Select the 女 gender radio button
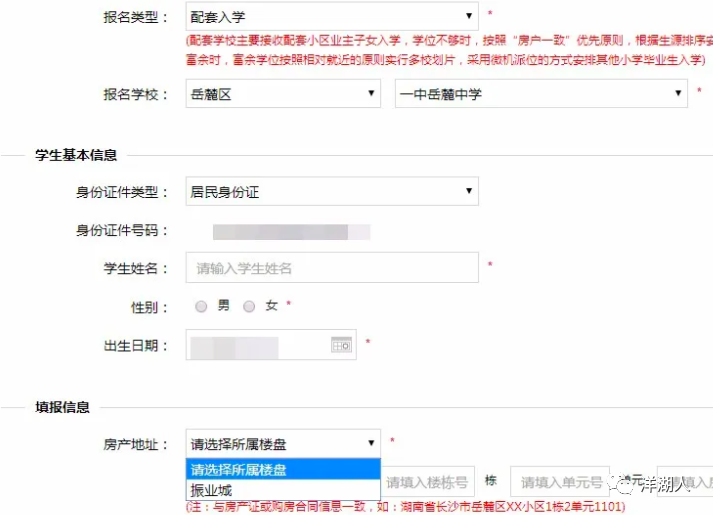This screenshot has height=515, width=713. pos(249,307)
